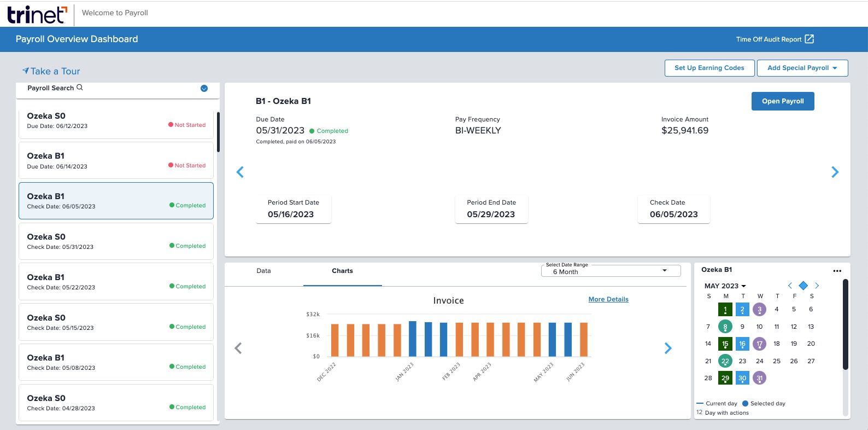
Task: Go to previous payroll with left arrow
Action: [240, 172]
